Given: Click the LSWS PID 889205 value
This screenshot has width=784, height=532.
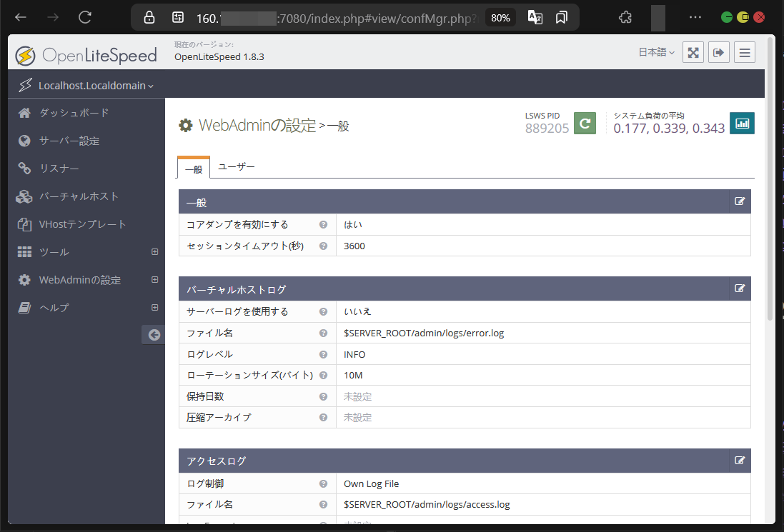Looking at the screenshot, I should pos(547,129).
